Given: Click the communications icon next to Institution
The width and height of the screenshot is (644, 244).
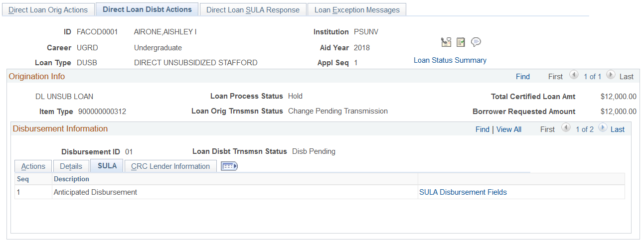Looking at the screenshot, I should pos(446,42).
